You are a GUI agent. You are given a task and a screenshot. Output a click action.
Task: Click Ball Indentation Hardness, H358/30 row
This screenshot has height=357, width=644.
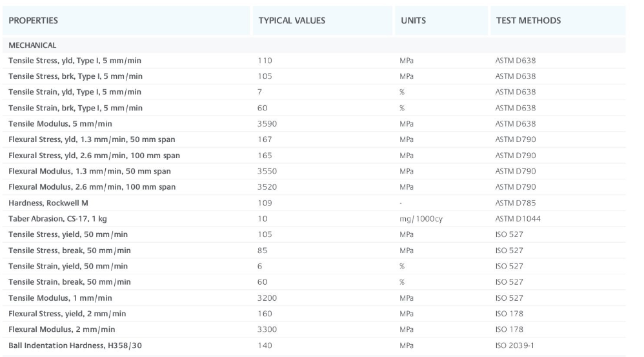pyautogui.click(x=314, y=345)
